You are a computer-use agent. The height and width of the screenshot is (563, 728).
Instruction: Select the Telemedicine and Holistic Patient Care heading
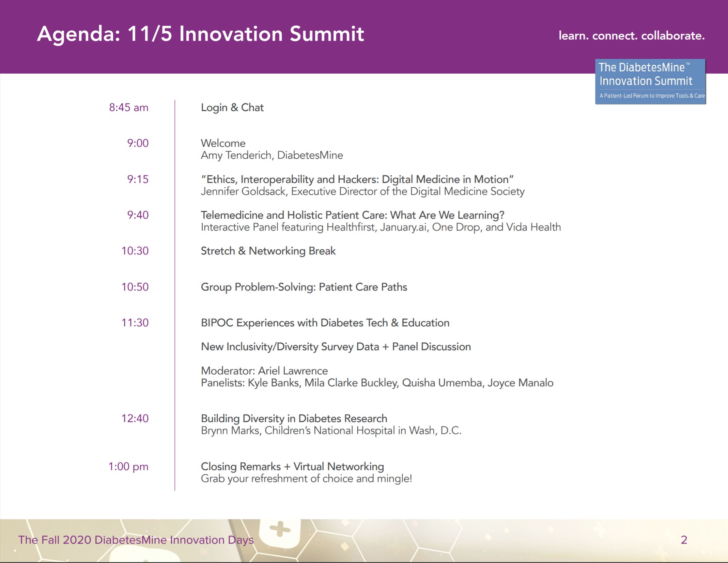coord(352,215)
